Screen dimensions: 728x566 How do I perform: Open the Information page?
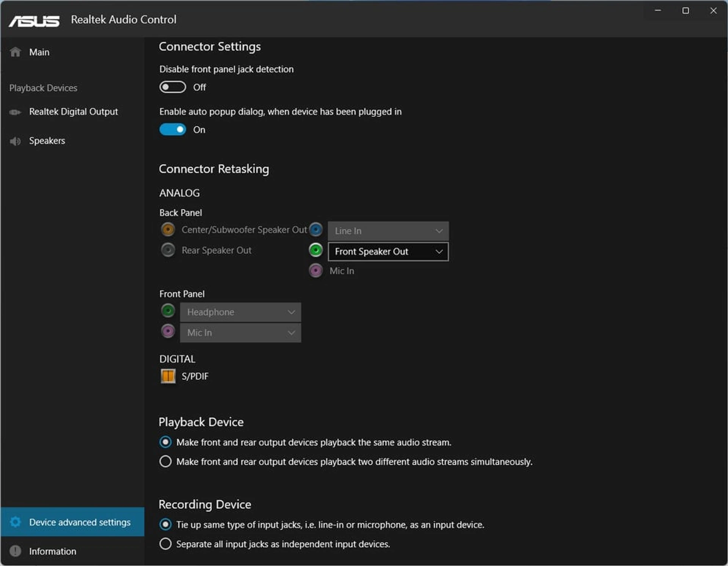(x=72, y=551)
